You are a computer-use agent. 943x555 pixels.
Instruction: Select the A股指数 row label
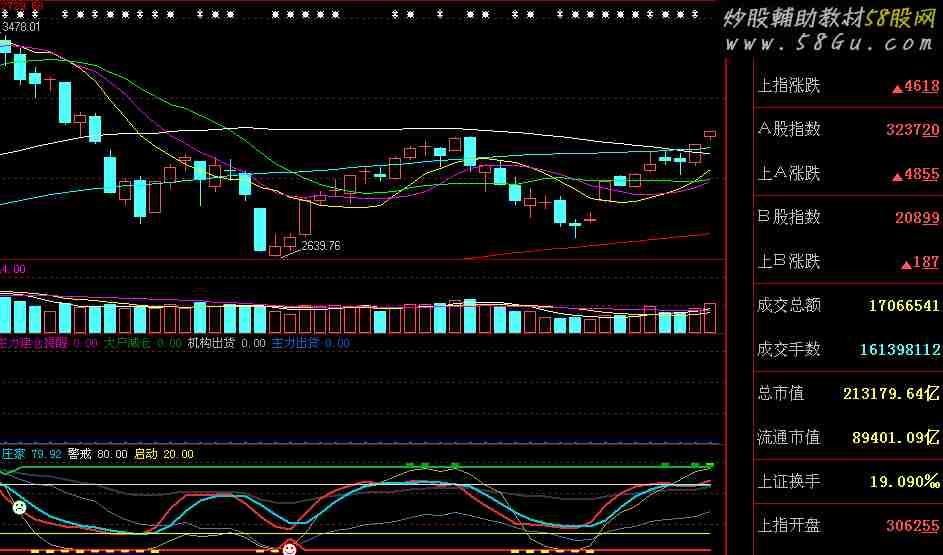click(x=788, y=129)
